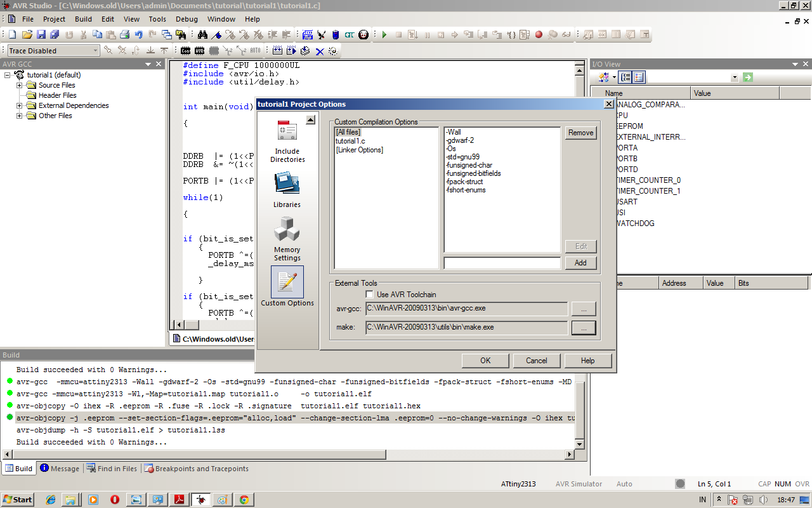Select the -Wall compilation option

454,132
